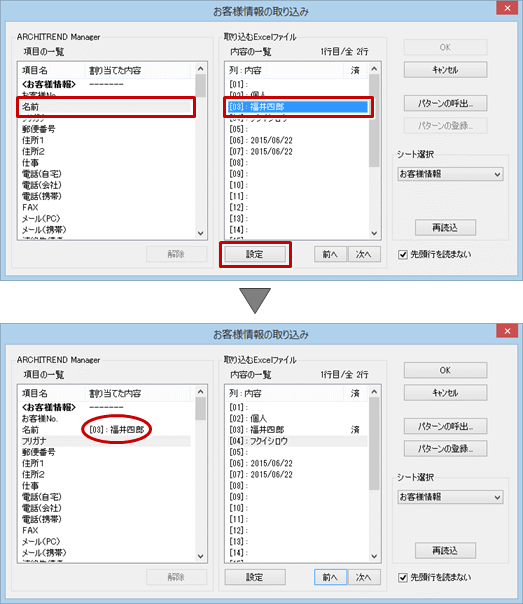
Task: Click scroll-down arrow of upper item list
Action: point(200,233)
